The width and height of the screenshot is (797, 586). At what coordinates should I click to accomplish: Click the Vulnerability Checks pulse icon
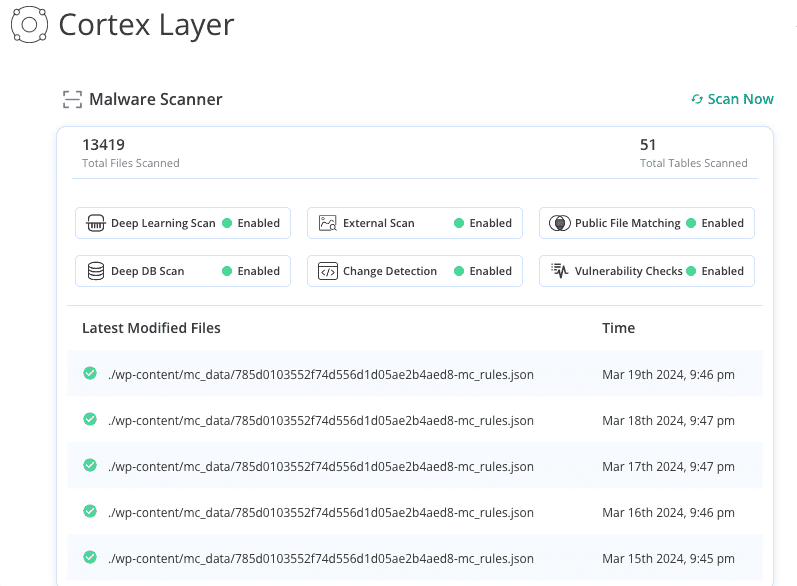coord(560,271)
